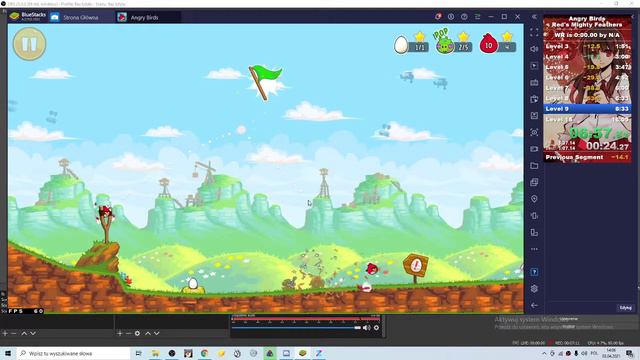Open BlueStacks help question mark icon

(534, 272)
